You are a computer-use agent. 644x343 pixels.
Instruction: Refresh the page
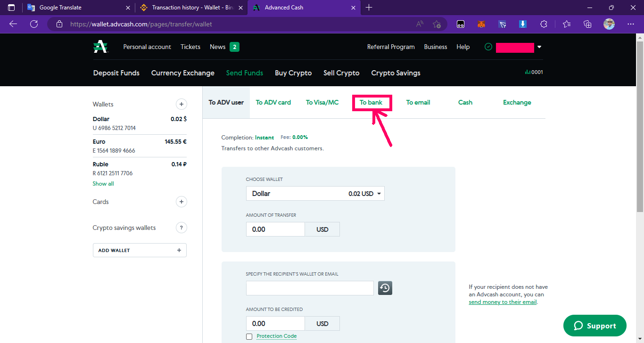tap(34, 24)
